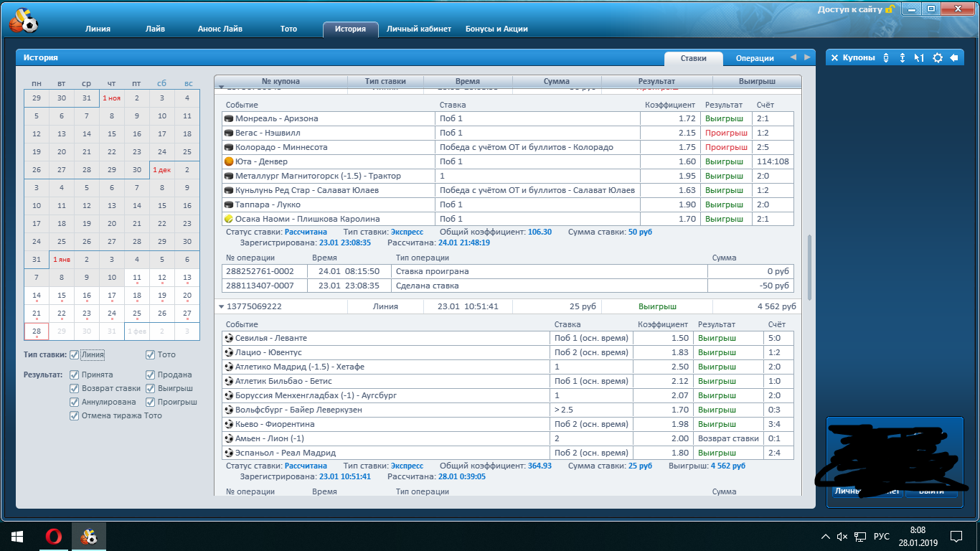The image size is (980, 551).
Task: Disable the Возврат ставки filter checkbox
Action: click(x=74, y=388)
